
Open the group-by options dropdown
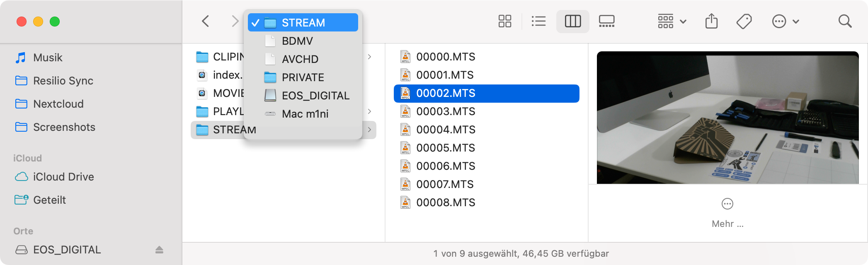pyautogui.click(x=672, y=21)
